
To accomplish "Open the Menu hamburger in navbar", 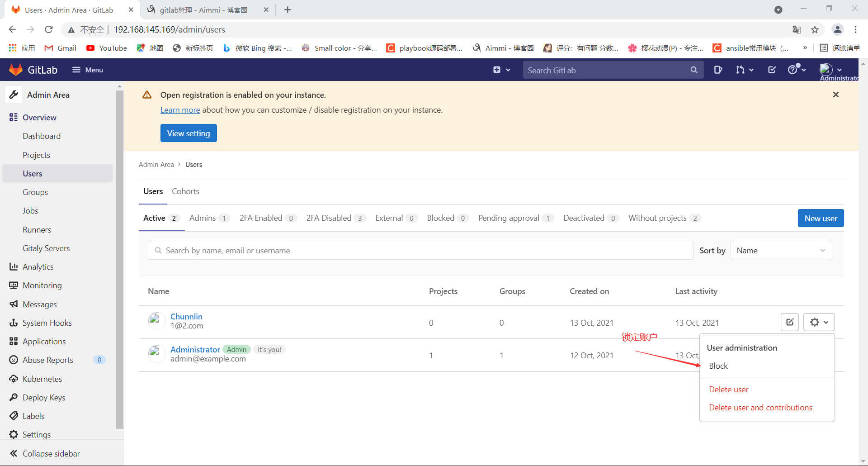I will pyautogui.click(x=88, y=70).
